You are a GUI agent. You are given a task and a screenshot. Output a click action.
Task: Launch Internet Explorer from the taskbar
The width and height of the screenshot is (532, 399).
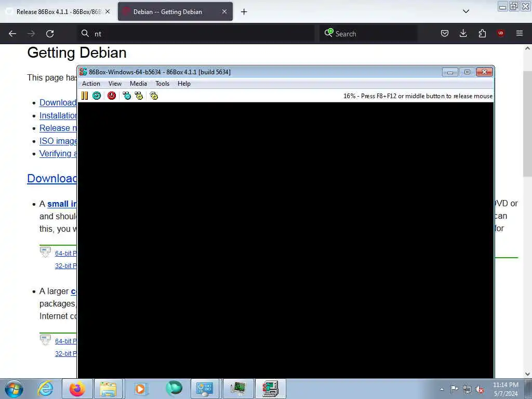(x=46, y=389)
